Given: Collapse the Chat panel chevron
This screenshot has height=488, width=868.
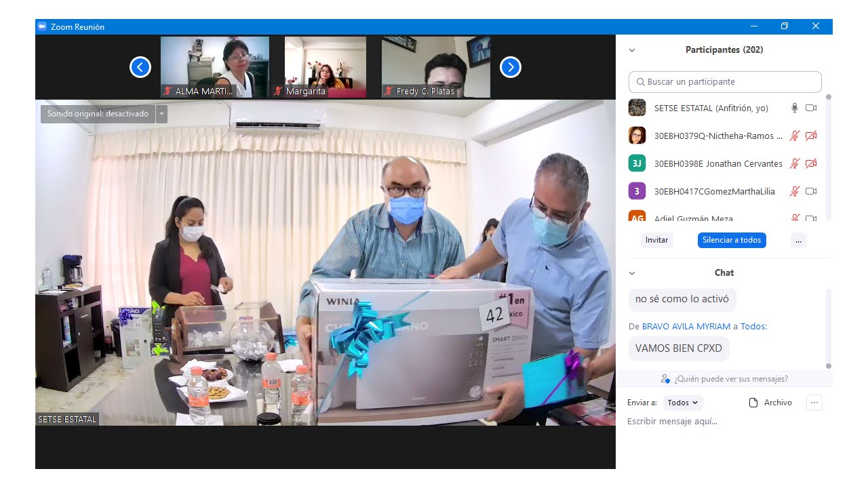Looking at the screenshot, I should pyautogui.click(x=632, y=273).
